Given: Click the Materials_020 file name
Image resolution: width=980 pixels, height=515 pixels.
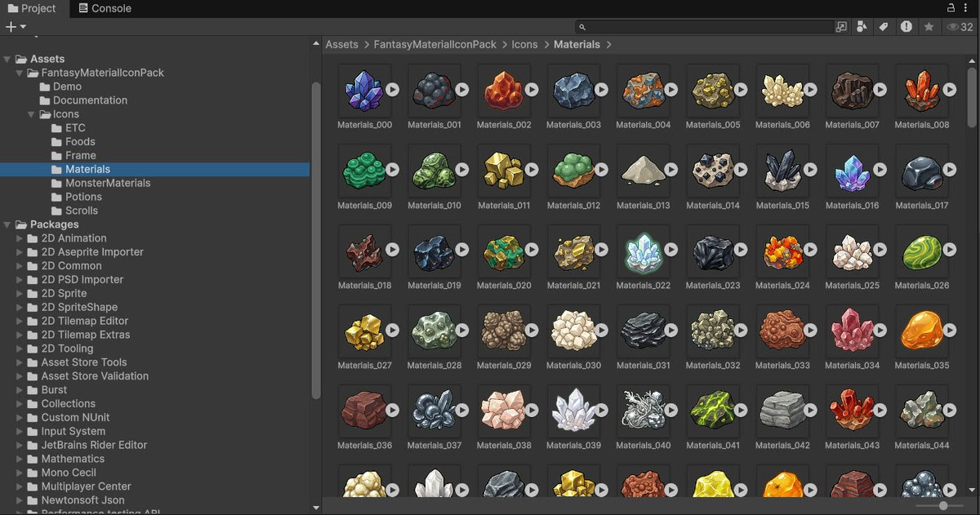Looking at the screenshot, I should (504, 286).
